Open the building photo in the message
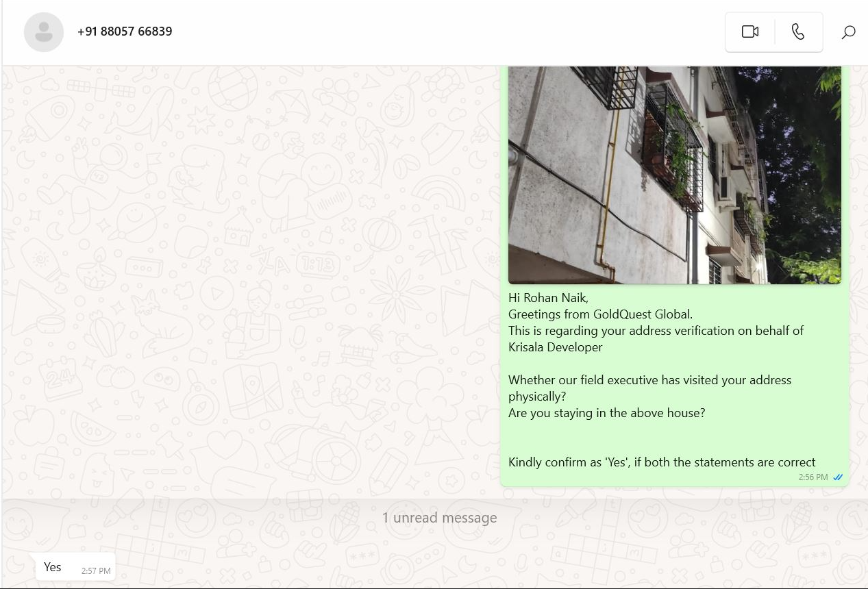 coord(674,175)
